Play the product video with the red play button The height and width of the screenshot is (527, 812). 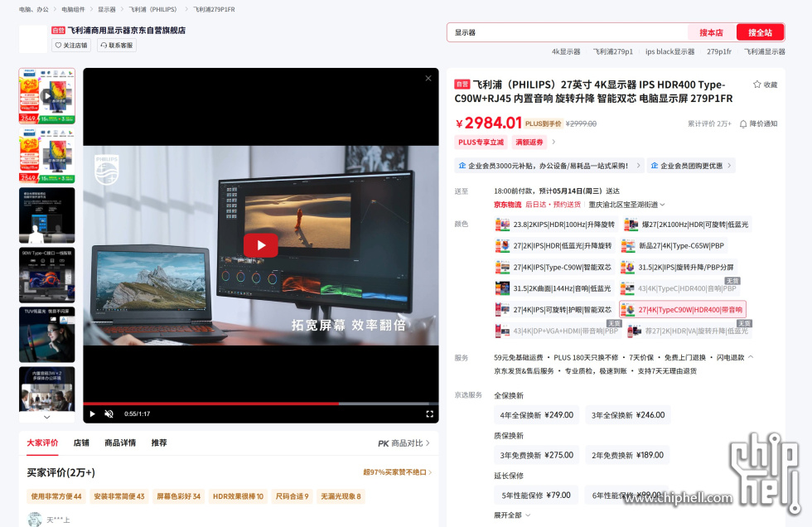260,245
